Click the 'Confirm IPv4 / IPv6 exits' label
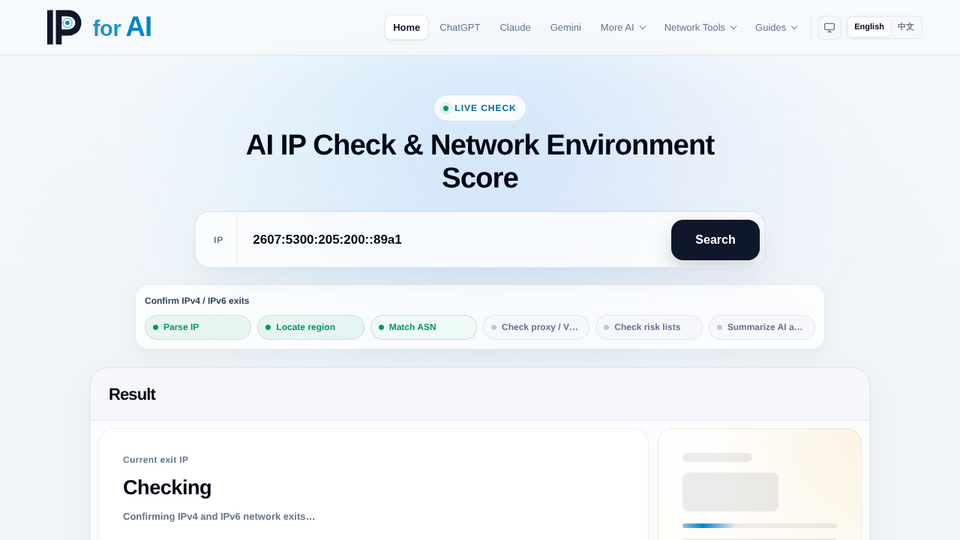Image resolution: width=960 pixels, height=540 pixels. click(197, 301)
